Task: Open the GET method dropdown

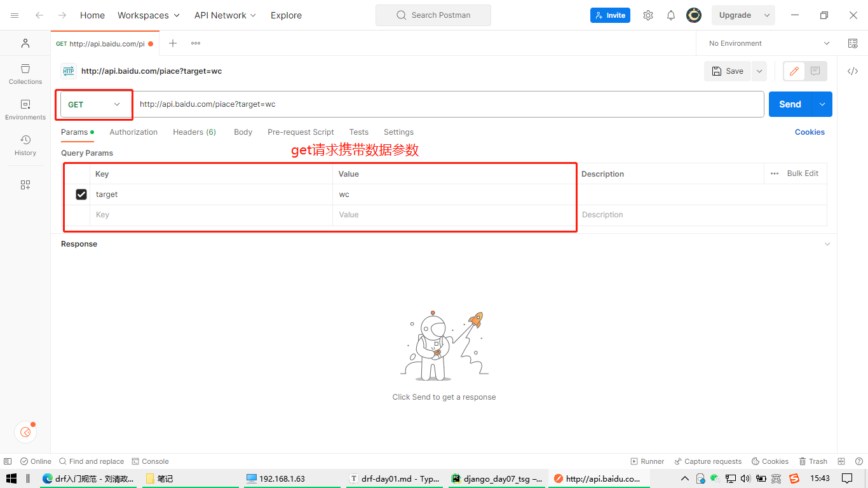Action: pyautogui.click(x=95, y=104)
